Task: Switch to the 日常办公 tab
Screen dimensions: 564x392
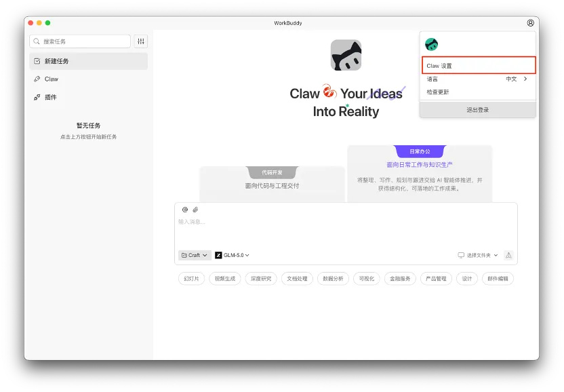Action: [420, 151]
